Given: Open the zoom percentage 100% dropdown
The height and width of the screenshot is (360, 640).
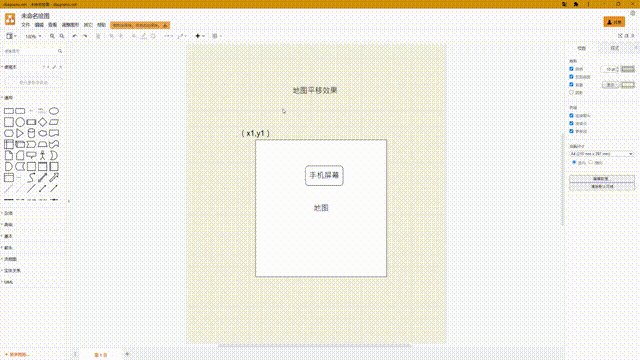Looking at the screenshot, I should (33, 36).
